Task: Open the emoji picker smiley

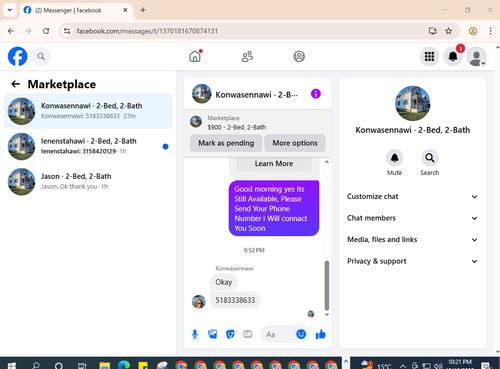Action: pos(301,334)
